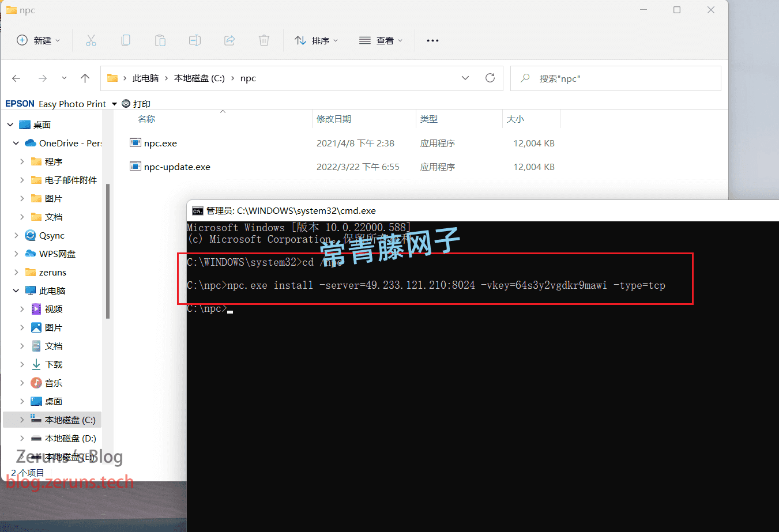Click the printer icon next to 打印
The image size is (779, 532).
(126, 104)
